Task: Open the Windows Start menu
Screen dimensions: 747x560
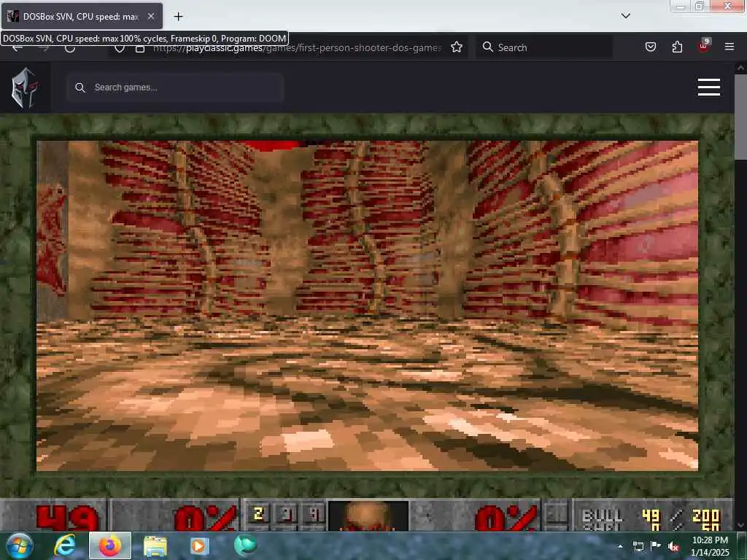Action: [20, 545]
